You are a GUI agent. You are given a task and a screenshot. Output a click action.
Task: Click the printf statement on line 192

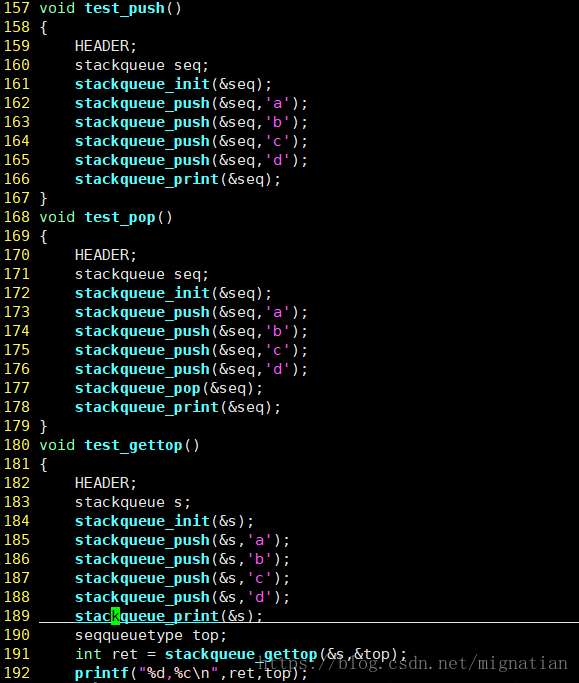pyautogui.click(x=191, y=673)
